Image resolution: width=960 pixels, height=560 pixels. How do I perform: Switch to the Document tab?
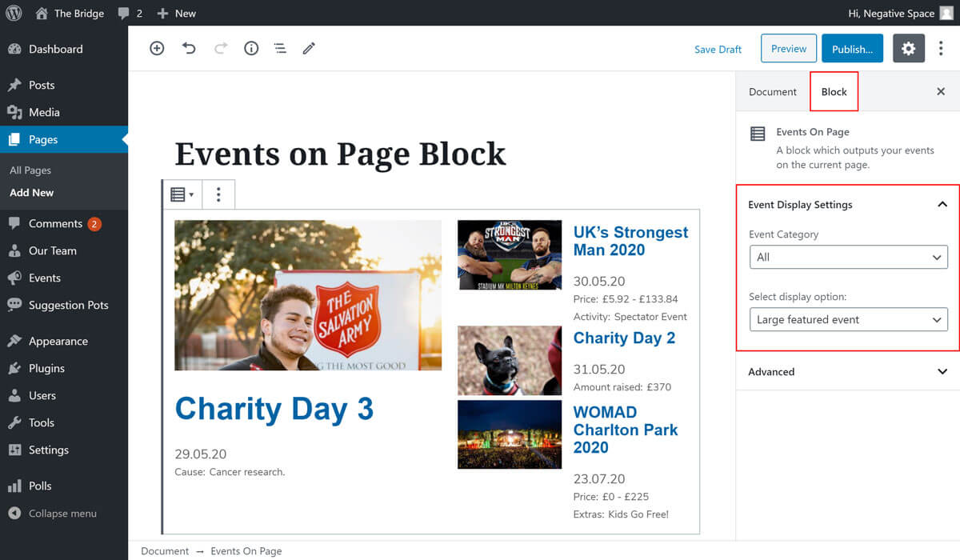pyautogui.click(x=772, y=92)
